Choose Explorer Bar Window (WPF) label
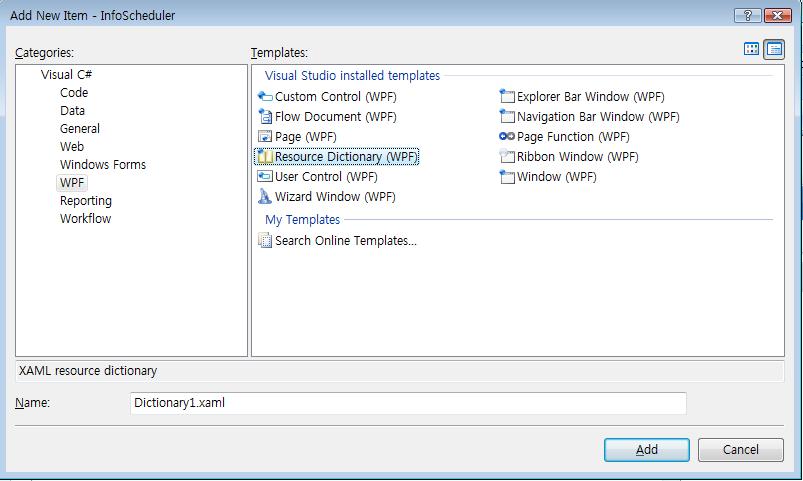The image size is (803, 481). (x=590, y=97)
